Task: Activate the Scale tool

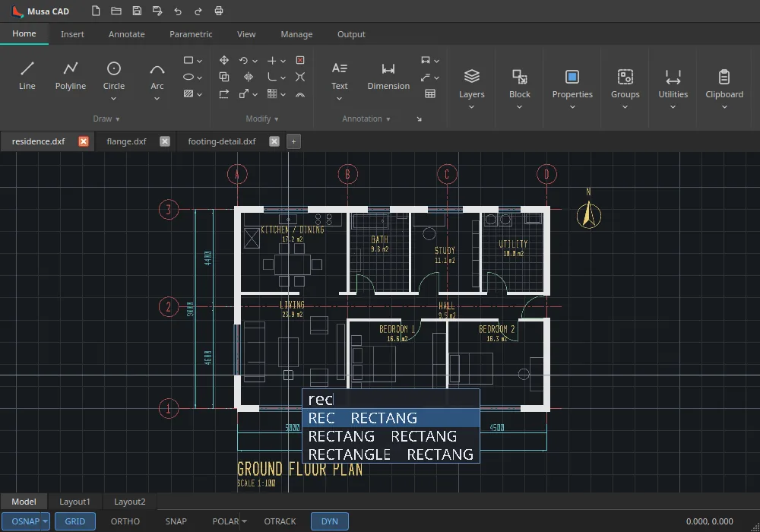Action: point(244,93)
